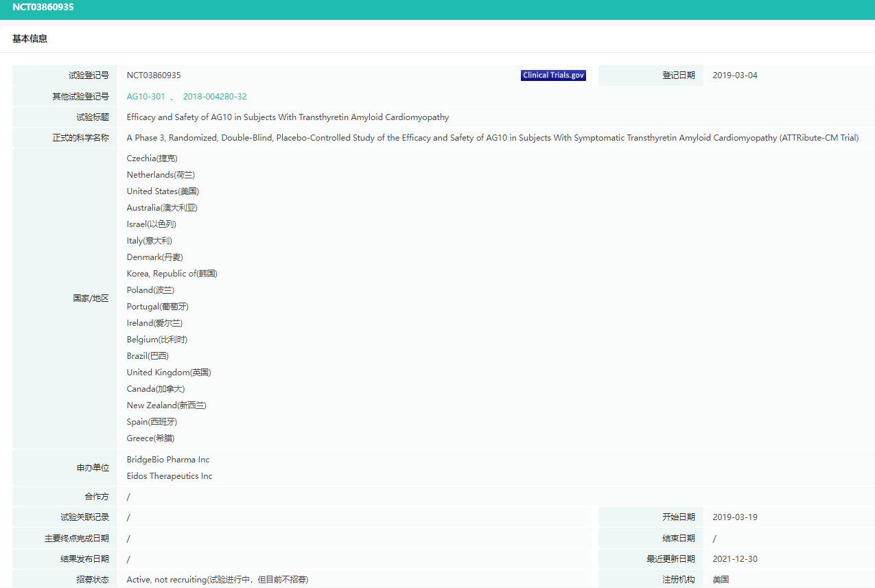
Task: Click the NCT03860935 registration number value
Action: click(x=154, y=75)
